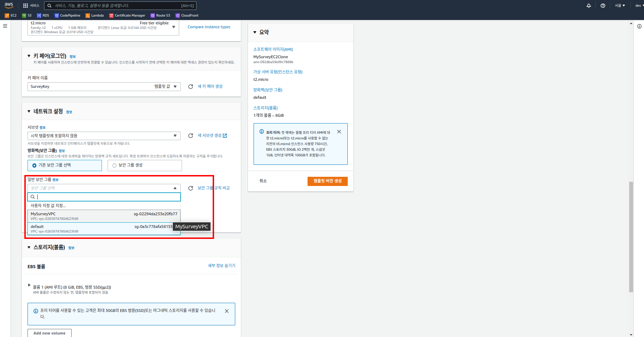
Task: Select the 보안 그룹 생성 radio option
Action: (145, 166)
